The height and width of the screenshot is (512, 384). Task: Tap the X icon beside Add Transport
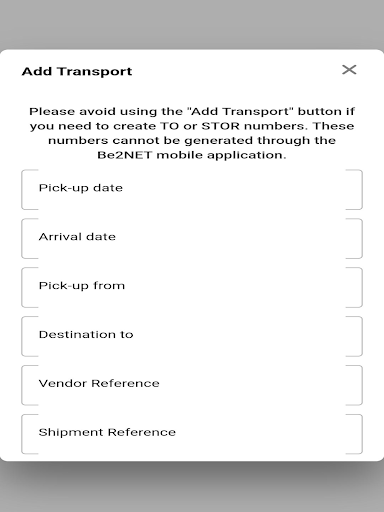tap(349, 70)
